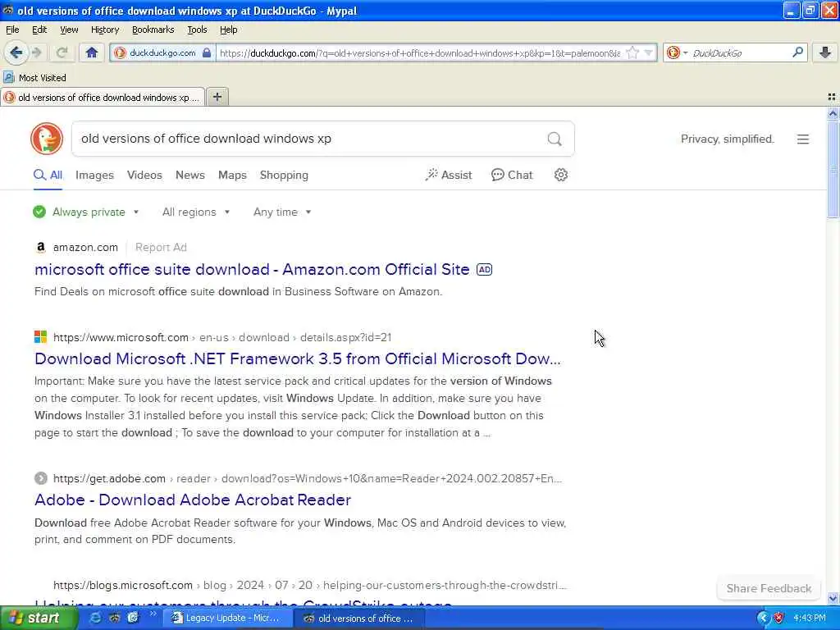Open the Edit menu
The height and width of the screenshot is (630, 840).
[x=39, y=30]
